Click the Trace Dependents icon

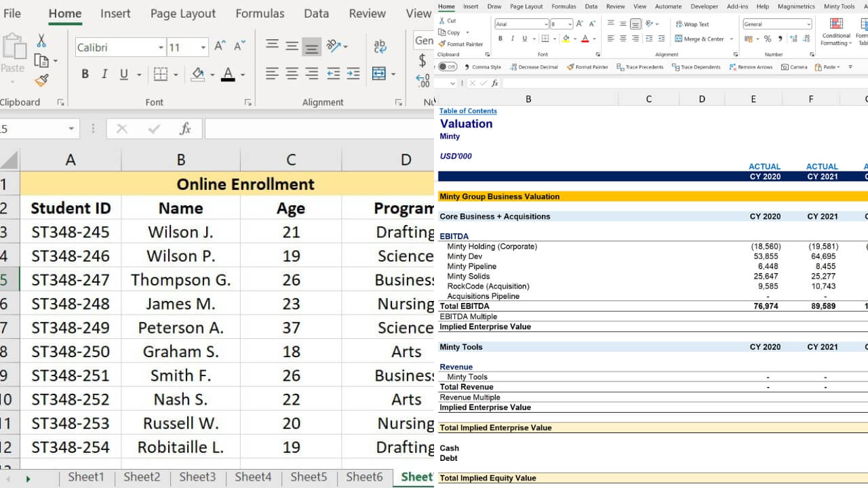[675, 67]
